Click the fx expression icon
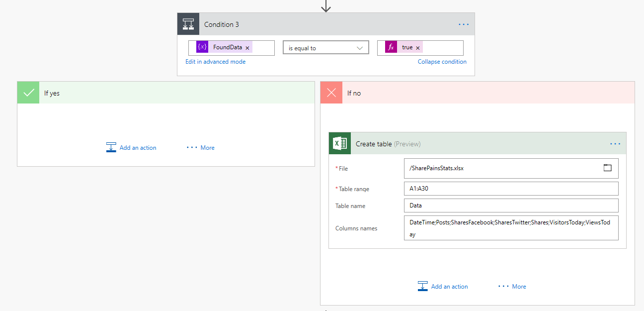This screenshot has width=644, height=311. (391, 47)
